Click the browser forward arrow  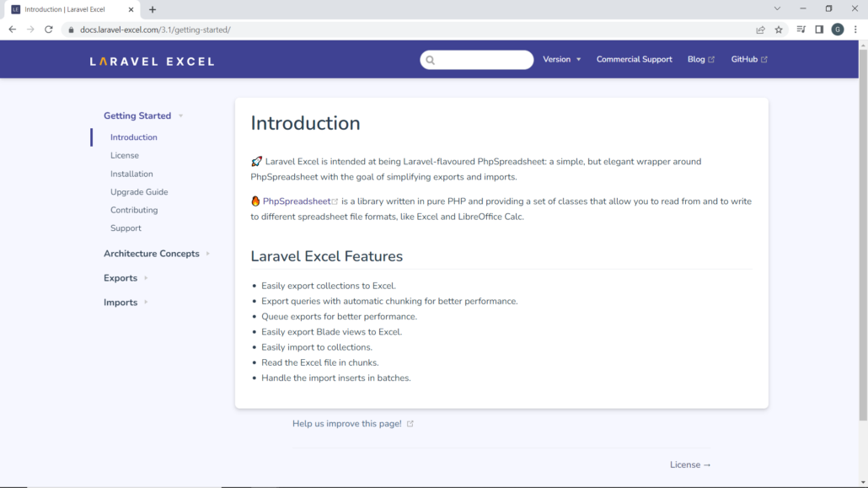[x=30, y=29]
